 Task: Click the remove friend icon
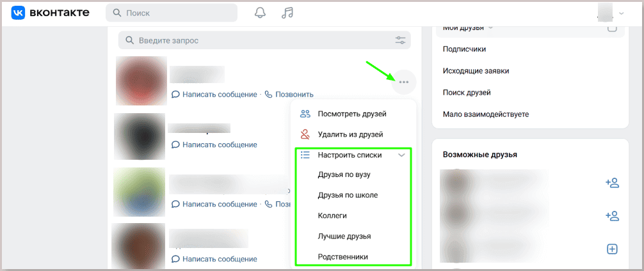click(x=305, y=134)
